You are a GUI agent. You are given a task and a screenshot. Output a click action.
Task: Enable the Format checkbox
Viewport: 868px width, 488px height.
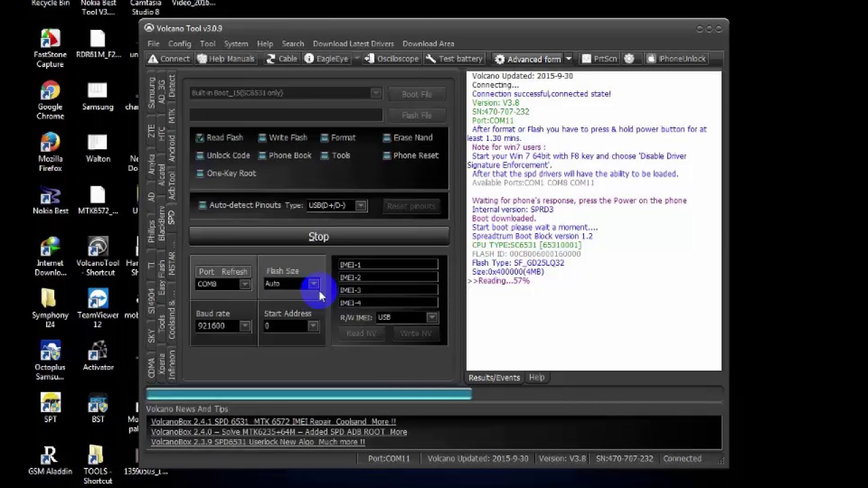tap(325, 138)
